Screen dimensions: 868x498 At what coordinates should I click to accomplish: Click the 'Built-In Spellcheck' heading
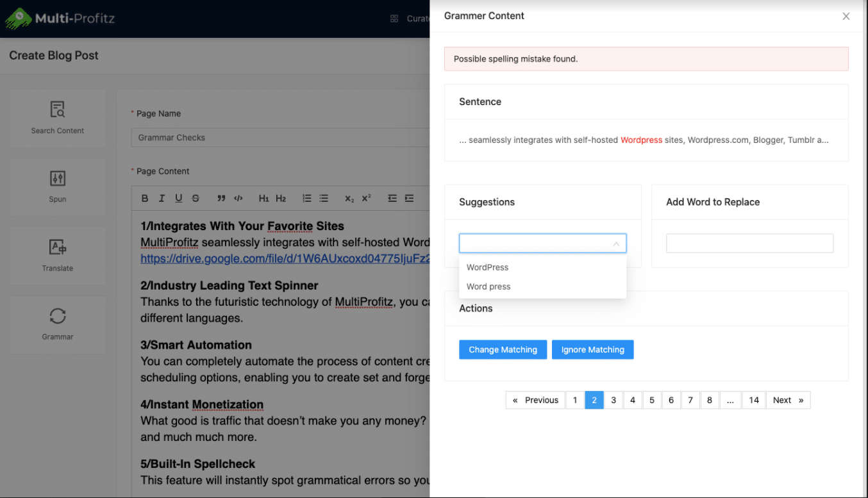pyautogui.click(x=198, y=463)
